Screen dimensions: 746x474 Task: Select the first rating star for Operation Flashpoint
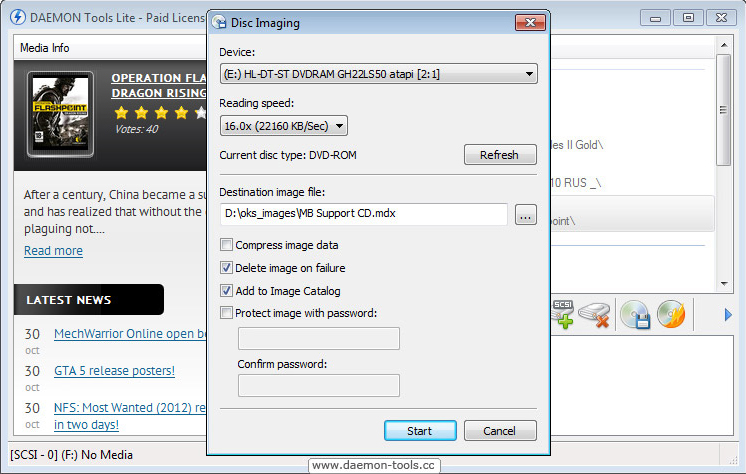(x=121, y=113)
